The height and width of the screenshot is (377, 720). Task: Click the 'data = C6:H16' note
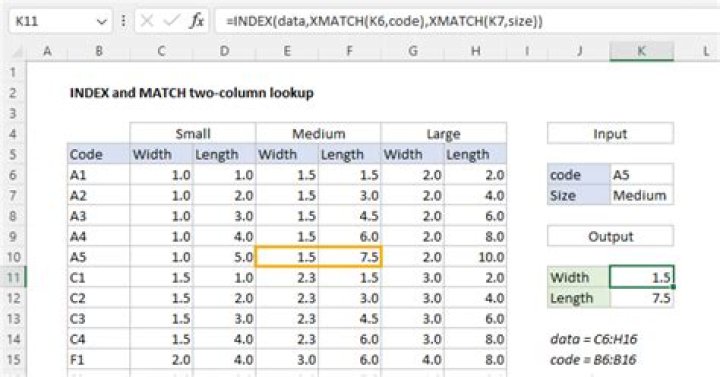tap(593, 339)
